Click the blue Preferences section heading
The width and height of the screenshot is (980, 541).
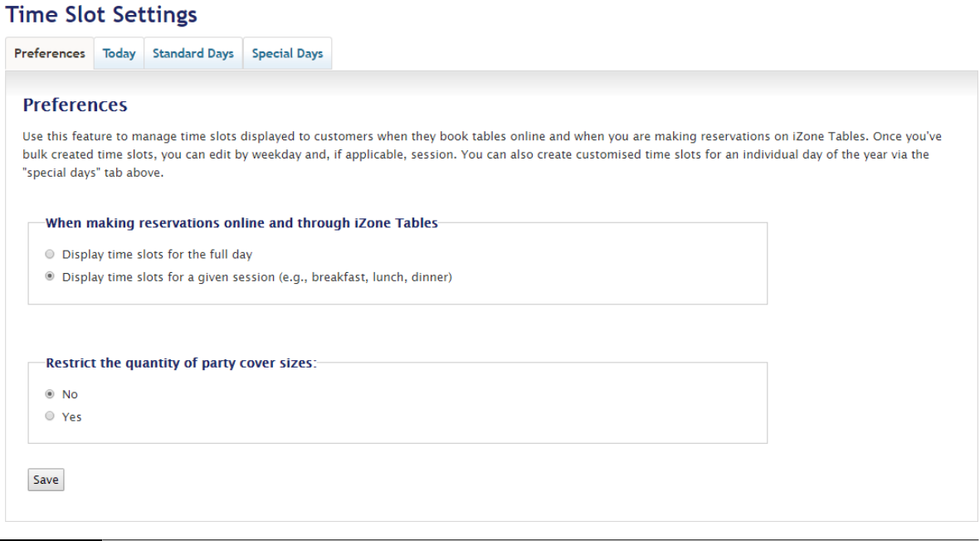point(75,105)
